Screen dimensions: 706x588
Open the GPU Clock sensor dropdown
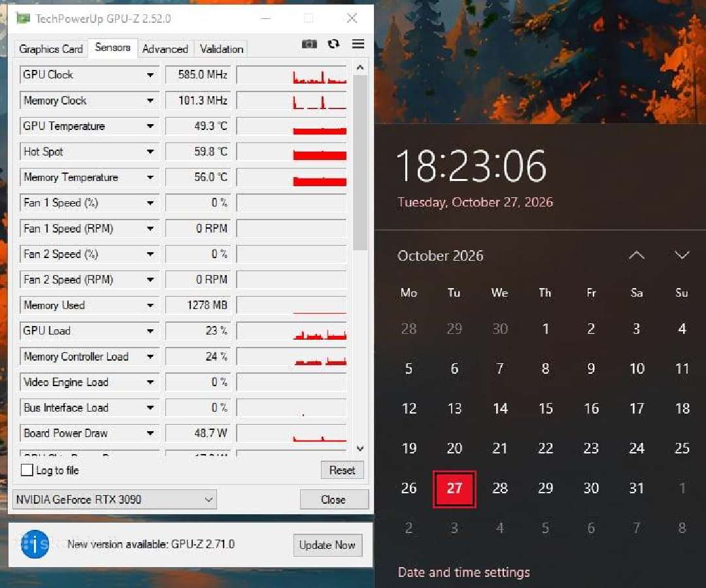(x=150, y=74)
